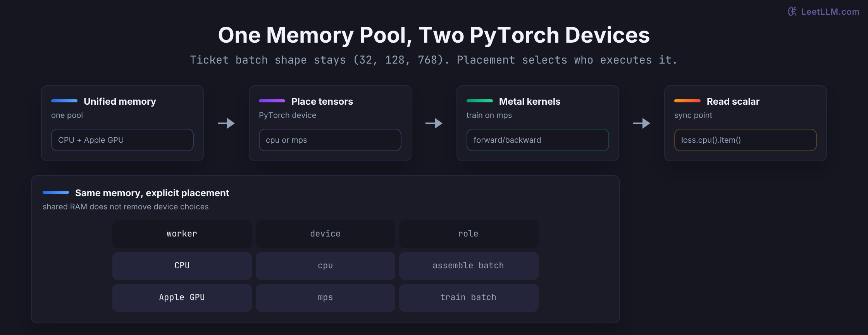Click the 'sync point' subtitle

(693, 115)
